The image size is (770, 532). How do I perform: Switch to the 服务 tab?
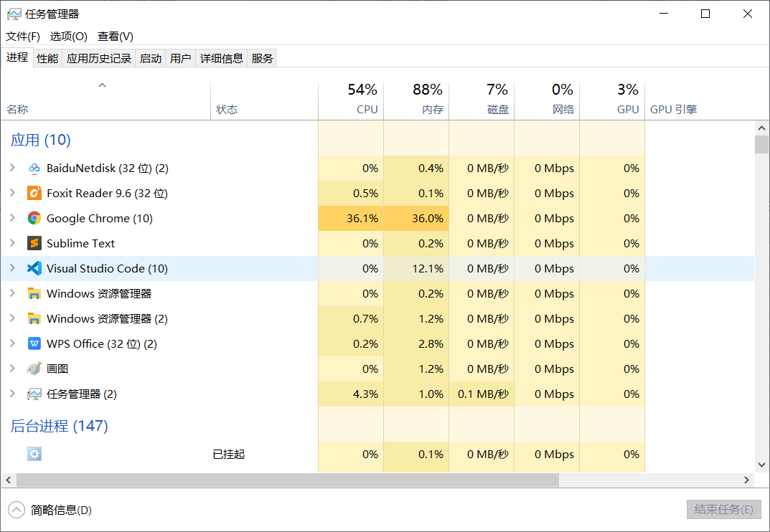click(x=262, y=58)
